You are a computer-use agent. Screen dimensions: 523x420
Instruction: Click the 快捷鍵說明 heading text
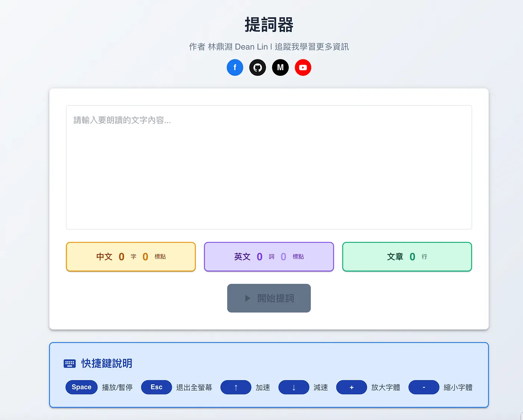(x=107, y=364)
